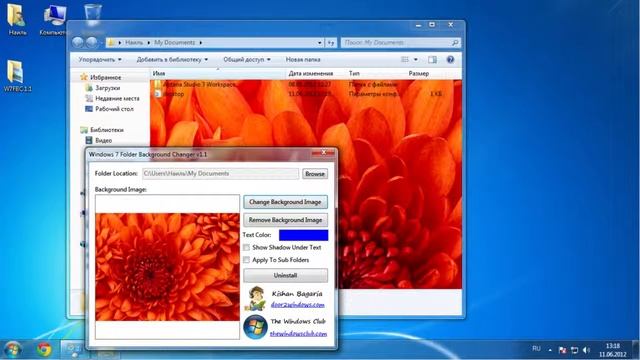Open Добавить в библиотеку dropdown

172,60
